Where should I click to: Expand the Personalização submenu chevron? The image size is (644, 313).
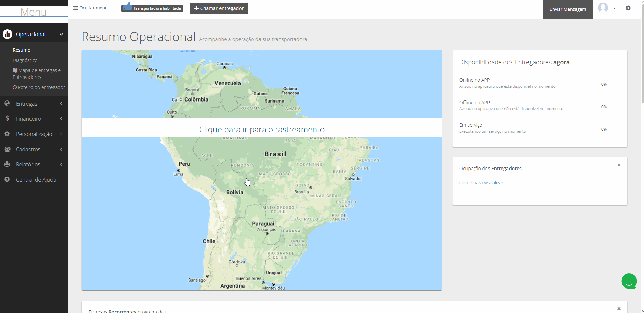[61, 134]
